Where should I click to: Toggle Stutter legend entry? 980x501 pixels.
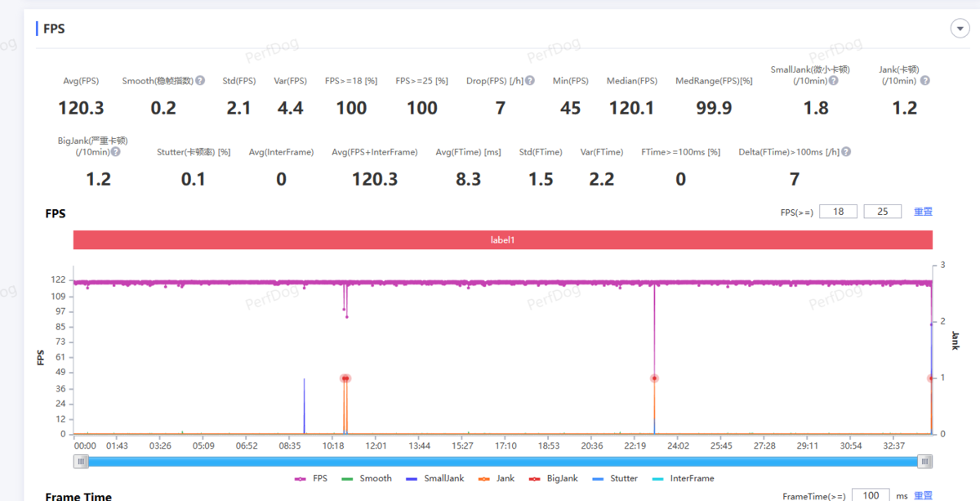(616, 478)
